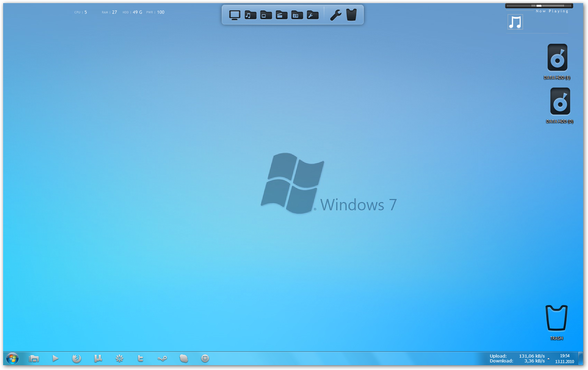This screenshot has width=588, height=370.
Task: Open the Skype icon in taskbar
Action: [x=184, y=359]
